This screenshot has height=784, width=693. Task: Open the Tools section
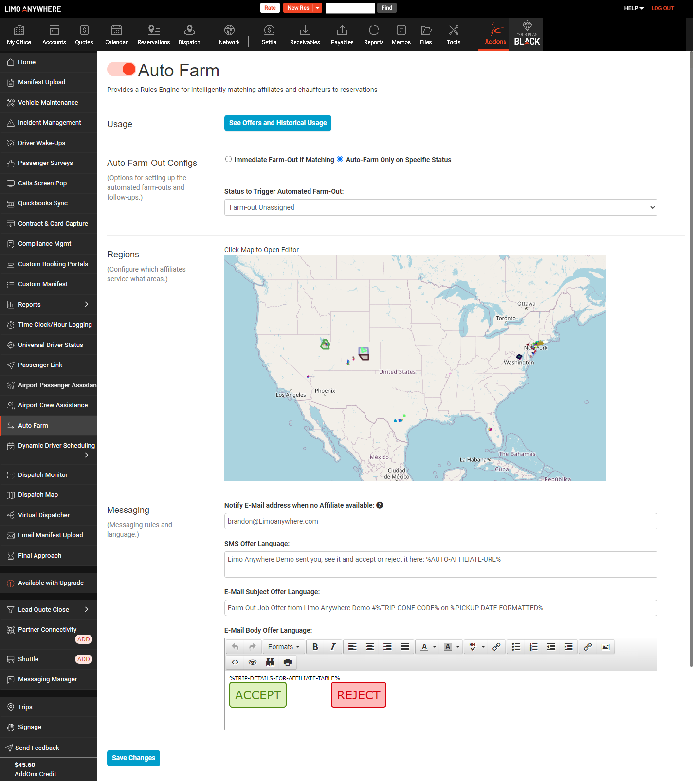[454, 35]
